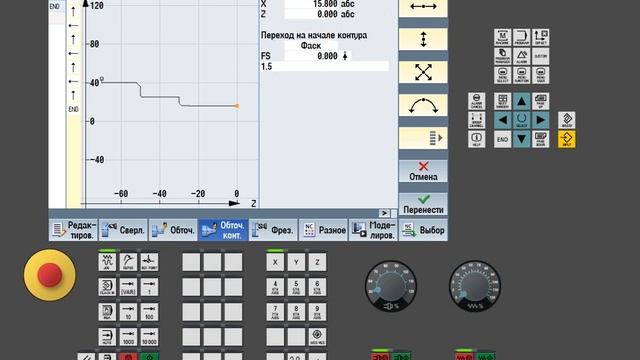Click the spindle override rotary dial
The height and width of the screenshot is (360, 640).
(391, 287)
